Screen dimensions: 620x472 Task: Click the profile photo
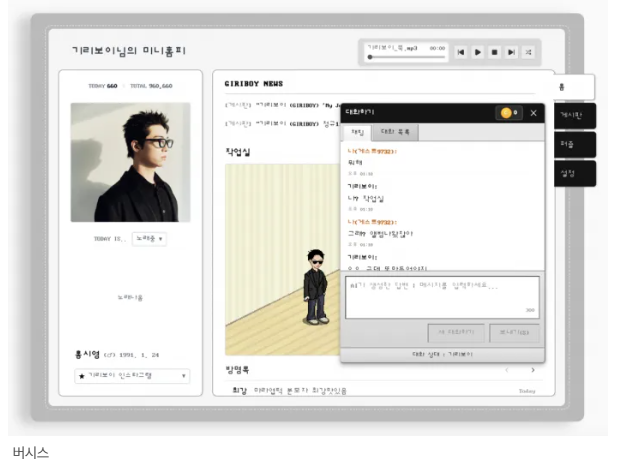click(x=130, y=162)
